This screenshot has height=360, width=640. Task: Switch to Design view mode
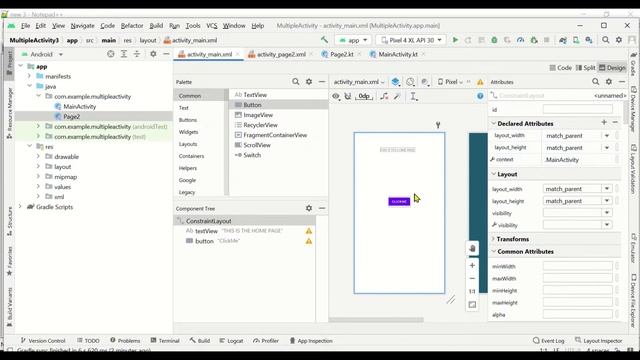pos(612,68)
